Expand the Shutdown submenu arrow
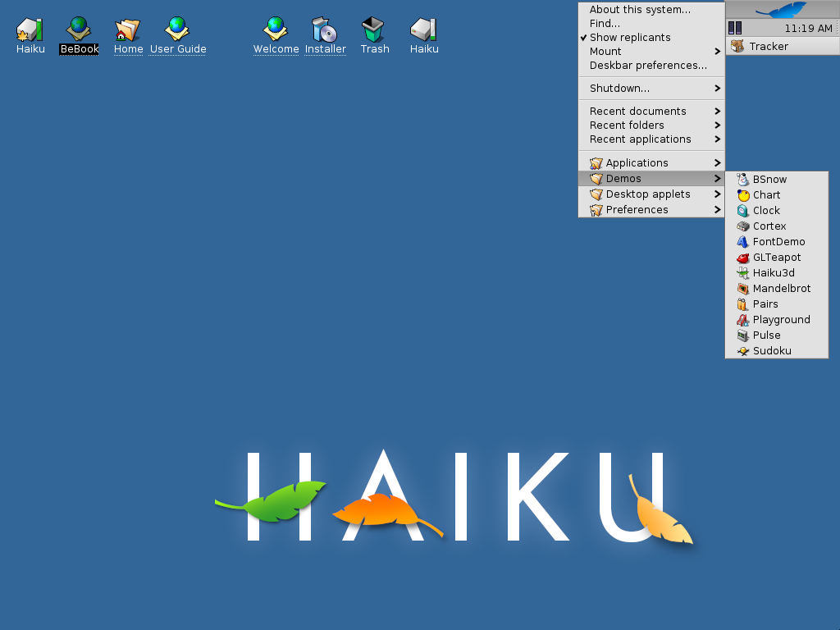Viewport: 840px width, 630px height. (x=717, y=89)
